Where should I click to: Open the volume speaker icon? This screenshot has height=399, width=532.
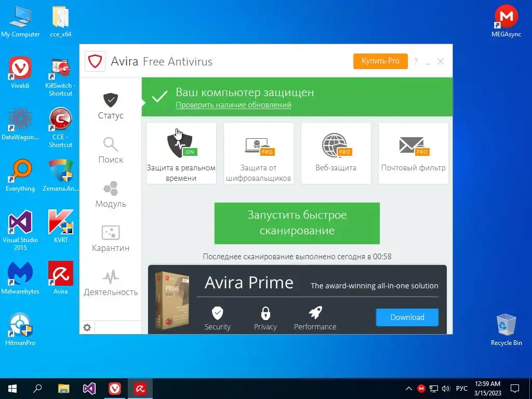pos(446,389)
